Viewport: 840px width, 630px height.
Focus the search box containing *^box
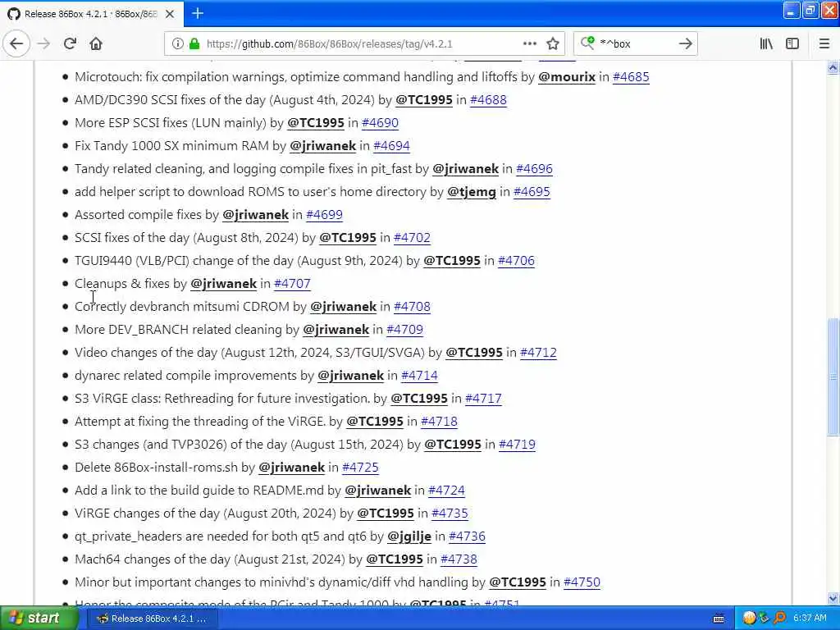point(635,44)
